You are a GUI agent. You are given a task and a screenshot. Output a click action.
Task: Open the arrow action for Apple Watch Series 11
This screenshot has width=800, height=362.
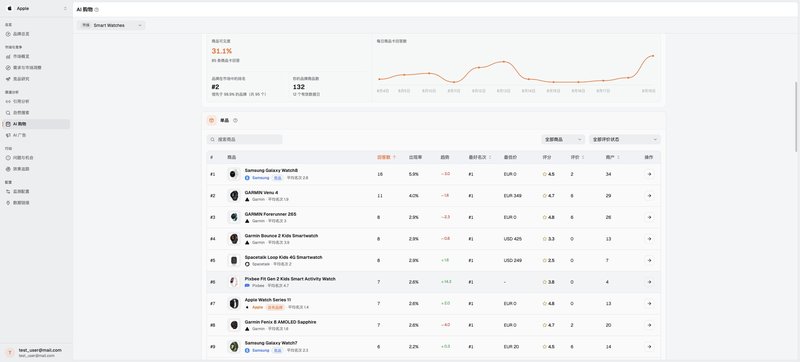pyautogui.click(x=649, y=303)
